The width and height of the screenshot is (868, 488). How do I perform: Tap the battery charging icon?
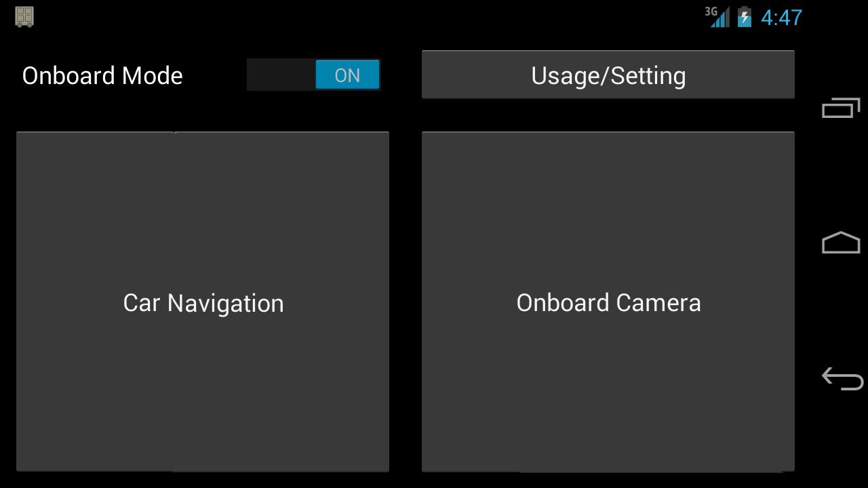click(745, 17)
